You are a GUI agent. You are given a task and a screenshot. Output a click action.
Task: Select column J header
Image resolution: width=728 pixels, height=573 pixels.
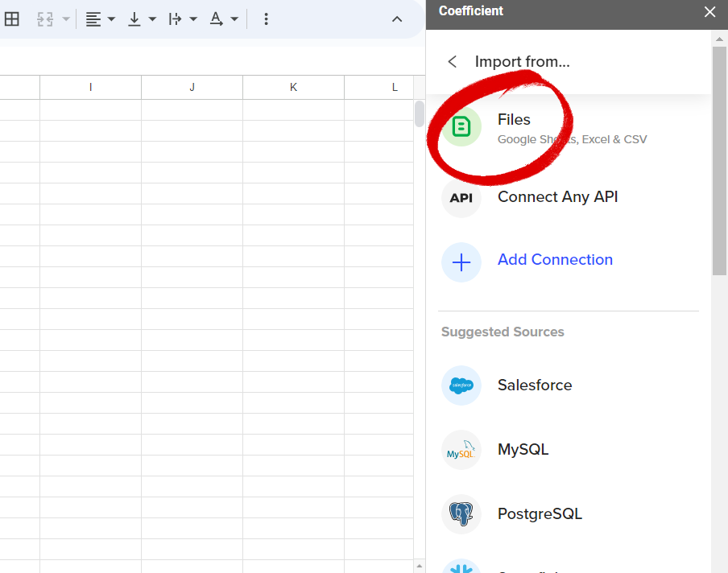pyautogui.click(x=192, y=87)
